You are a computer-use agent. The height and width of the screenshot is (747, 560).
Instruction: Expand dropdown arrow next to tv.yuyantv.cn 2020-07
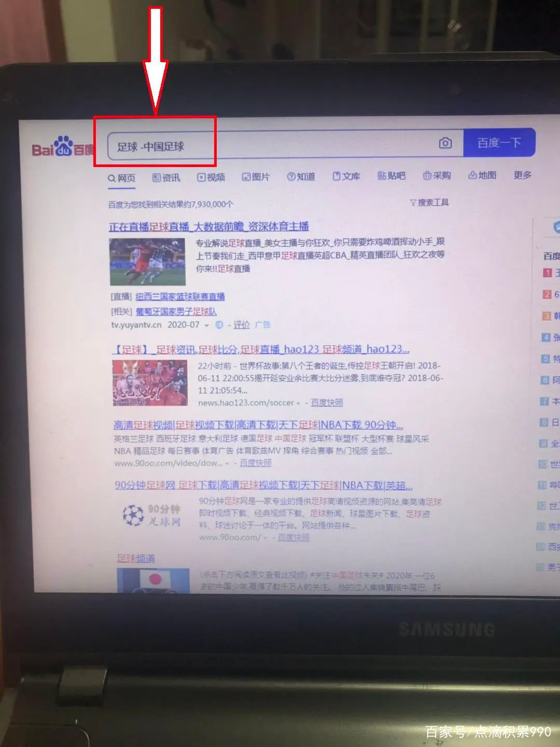tap(206, 326)
